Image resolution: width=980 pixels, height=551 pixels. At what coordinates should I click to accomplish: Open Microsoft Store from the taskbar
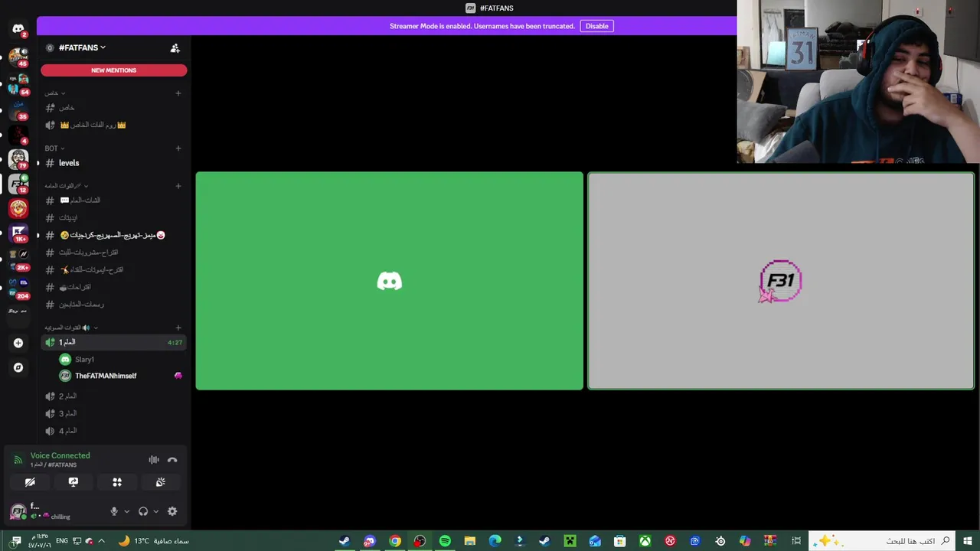[620, 541]
